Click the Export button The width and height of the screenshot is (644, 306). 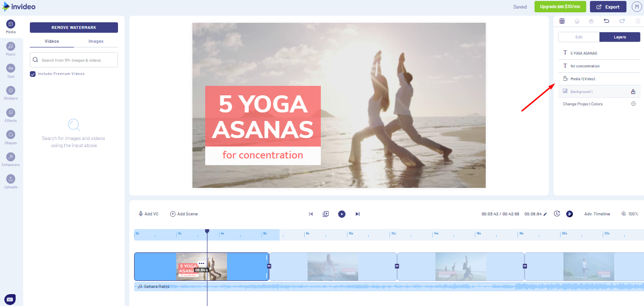click(608, 7)
